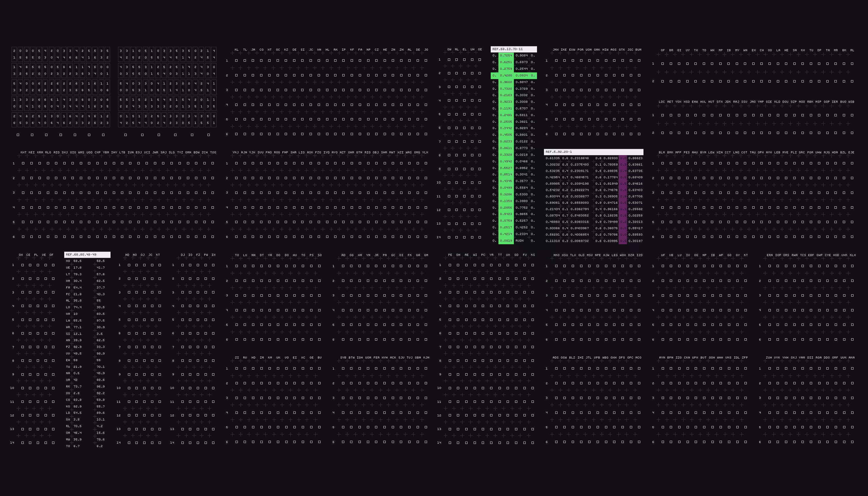
Task: Tick the KLX checkbox in row 6
Action: [852, 339]
